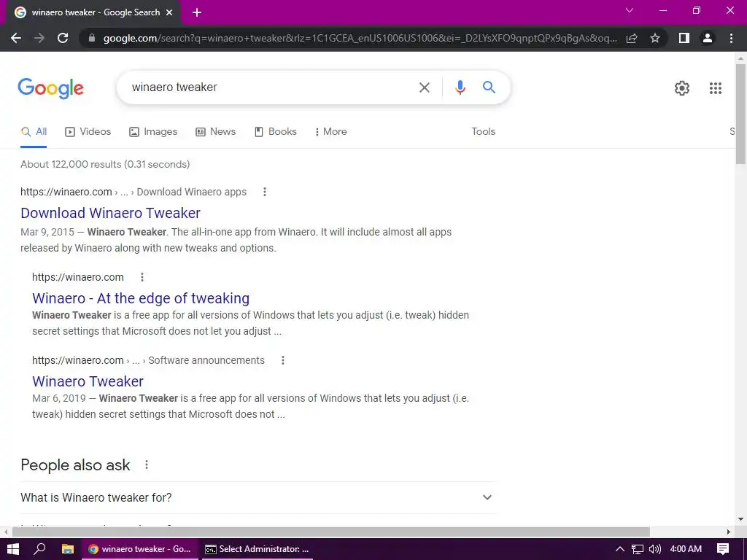This screenshot has width=747, height=560.
Task: Open three-dot options beside People also ask
Action: click(146, 464)
